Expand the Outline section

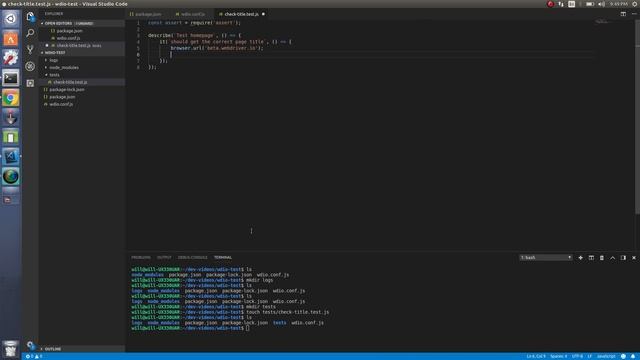pos(53,349)
